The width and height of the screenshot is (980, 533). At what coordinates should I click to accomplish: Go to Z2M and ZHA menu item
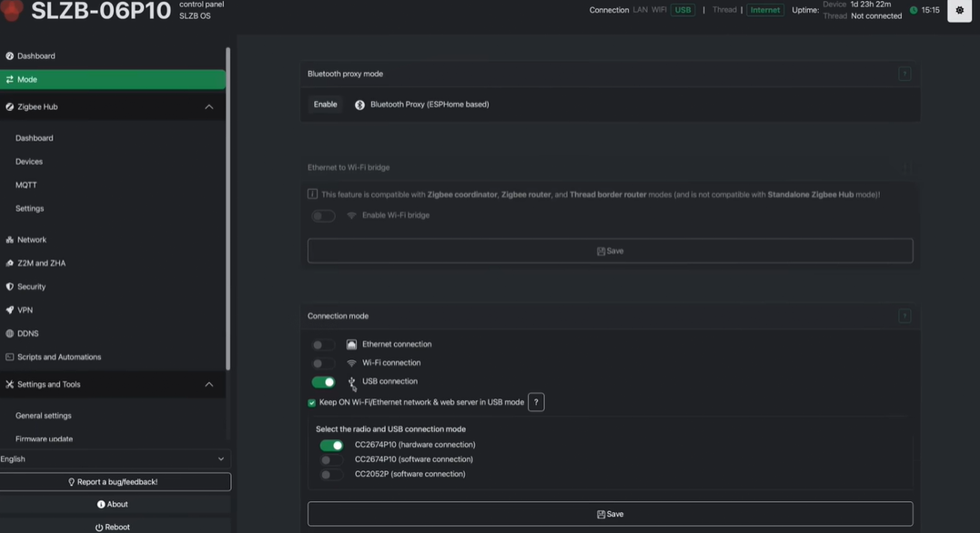point(41,263)
